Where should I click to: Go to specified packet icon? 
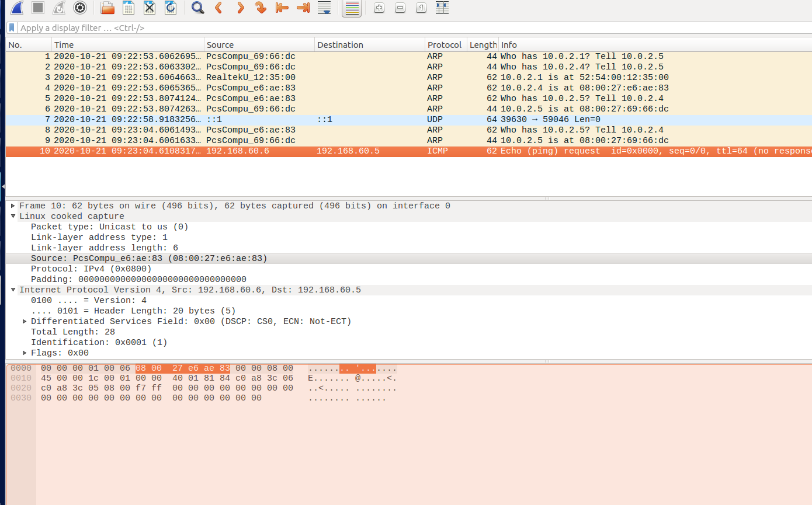(261, 8)
